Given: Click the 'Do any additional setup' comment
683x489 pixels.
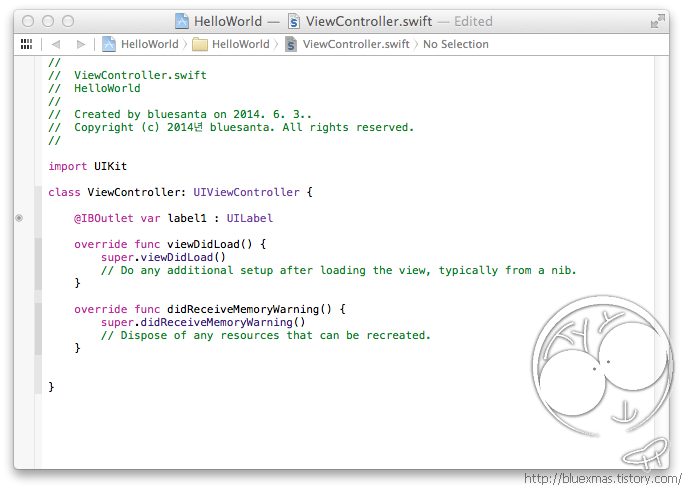Looking at the screenshot, I should click(x=339, y=270).
